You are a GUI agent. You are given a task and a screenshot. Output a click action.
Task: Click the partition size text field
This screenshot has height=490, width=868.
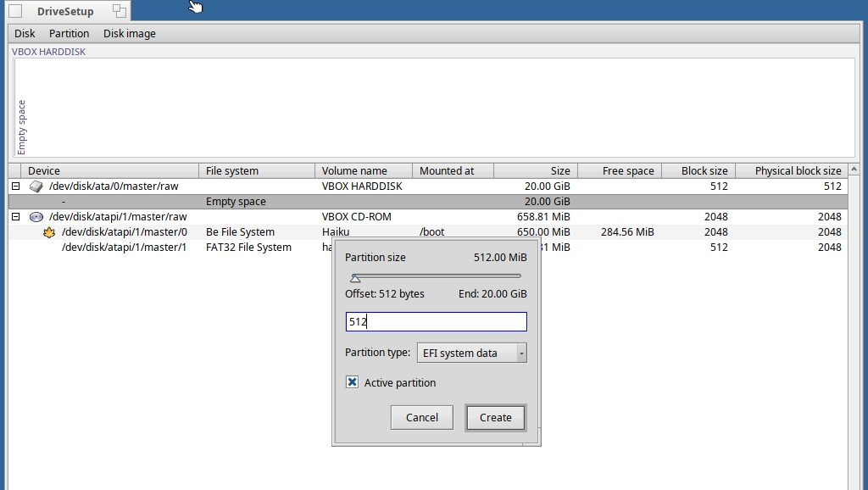tap(436, 322)
